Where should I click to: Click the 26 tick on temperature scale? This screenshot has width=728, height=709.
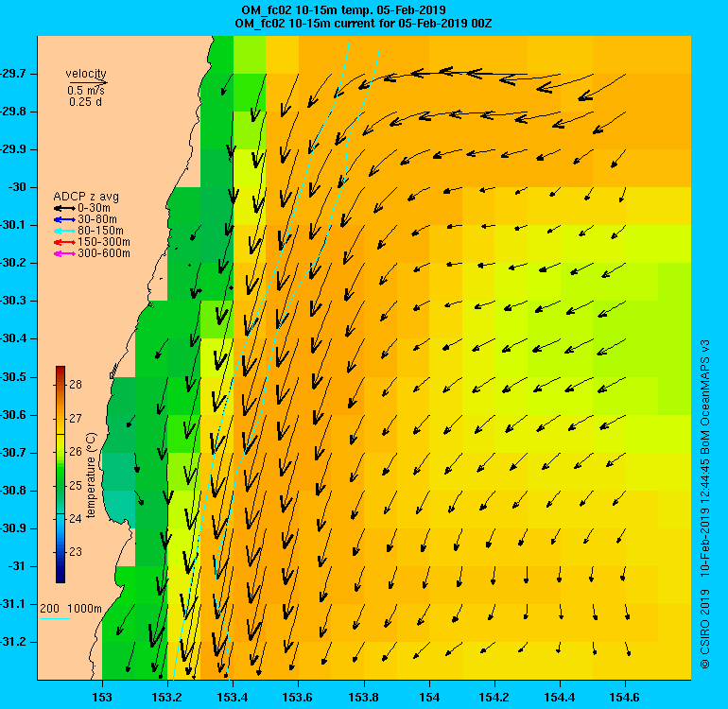click(76, 451)
